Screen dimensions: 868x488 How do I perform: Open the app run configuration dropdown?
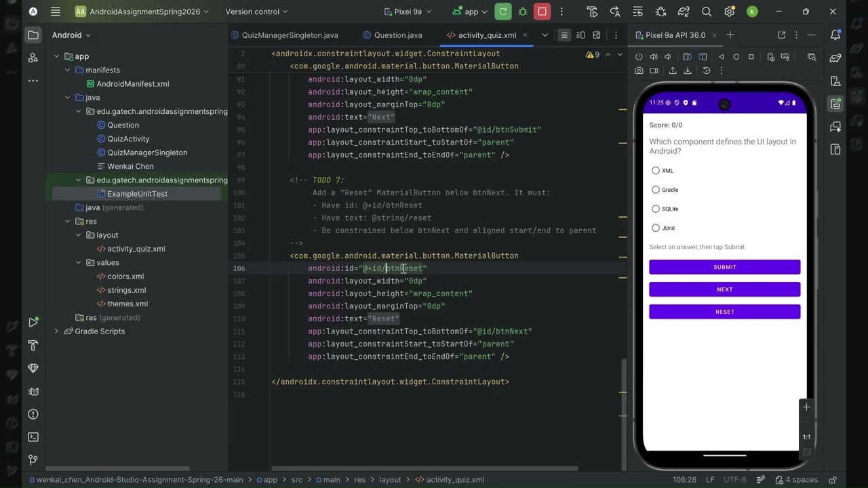(x=469, y=12)
